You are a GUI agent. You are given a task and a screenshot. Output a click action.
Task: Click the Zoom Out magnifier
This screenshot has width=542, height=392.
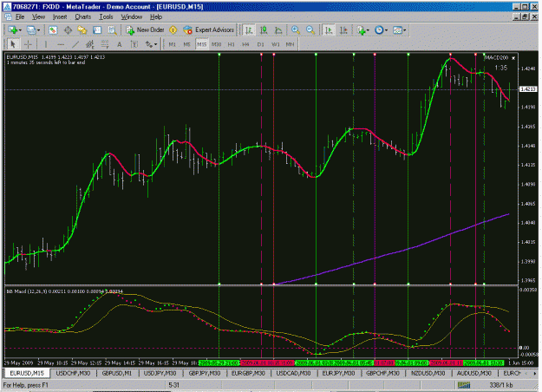tap(310, 30)
